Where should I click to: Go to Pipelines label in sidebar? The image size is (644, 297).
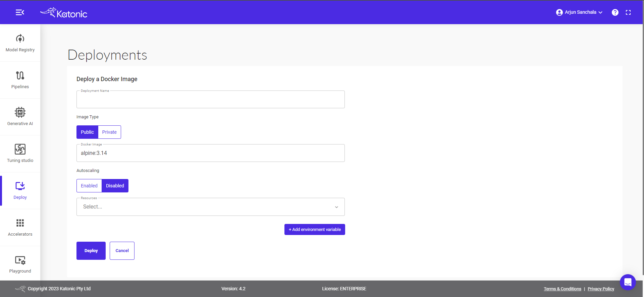click(20, 87)
